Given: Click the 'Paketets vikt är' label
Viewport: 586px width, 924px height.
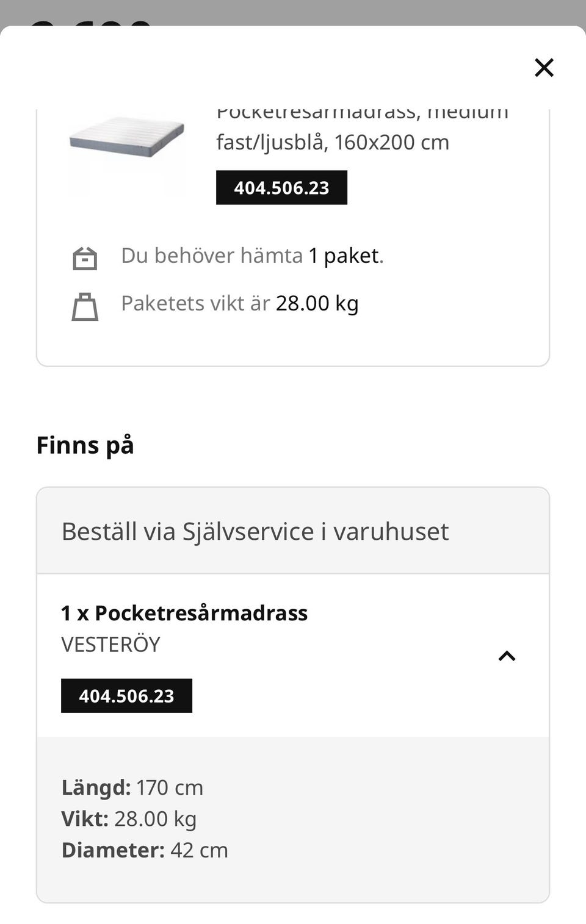Looking at the screenshot, I should pyautogui.click(x=195, y=303).
